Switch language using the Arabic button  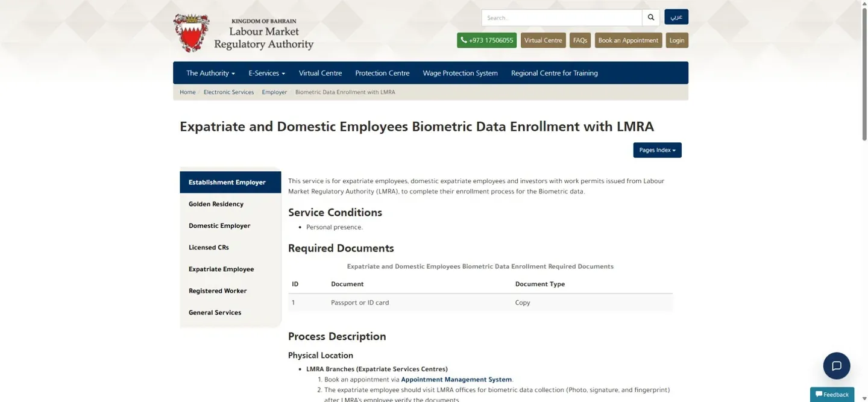[x=676, y=17]
